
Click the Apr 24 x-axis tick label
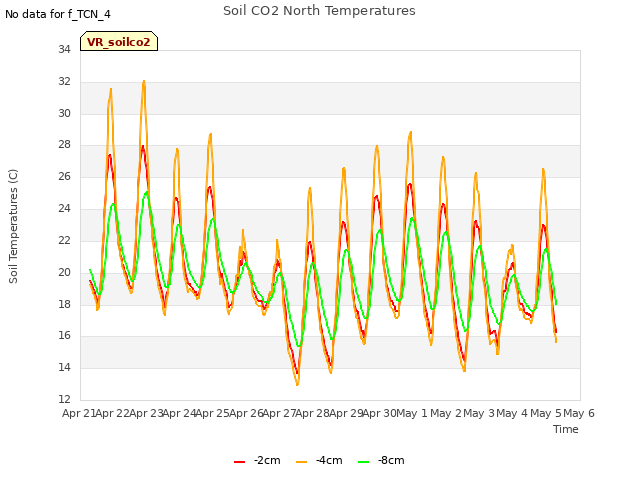(179, 413)
